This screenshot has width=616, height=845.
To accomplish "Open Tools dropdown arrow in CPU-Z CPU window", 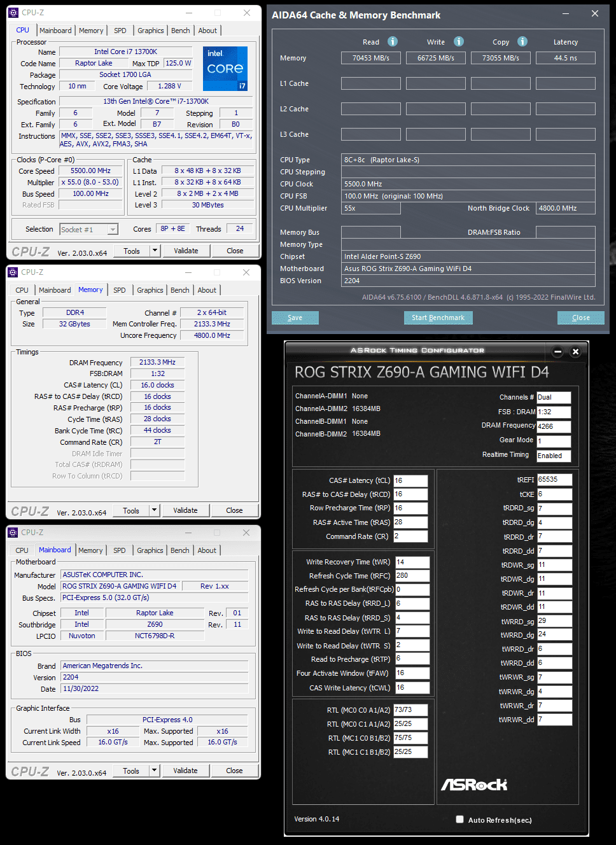I will click(155, 251).
